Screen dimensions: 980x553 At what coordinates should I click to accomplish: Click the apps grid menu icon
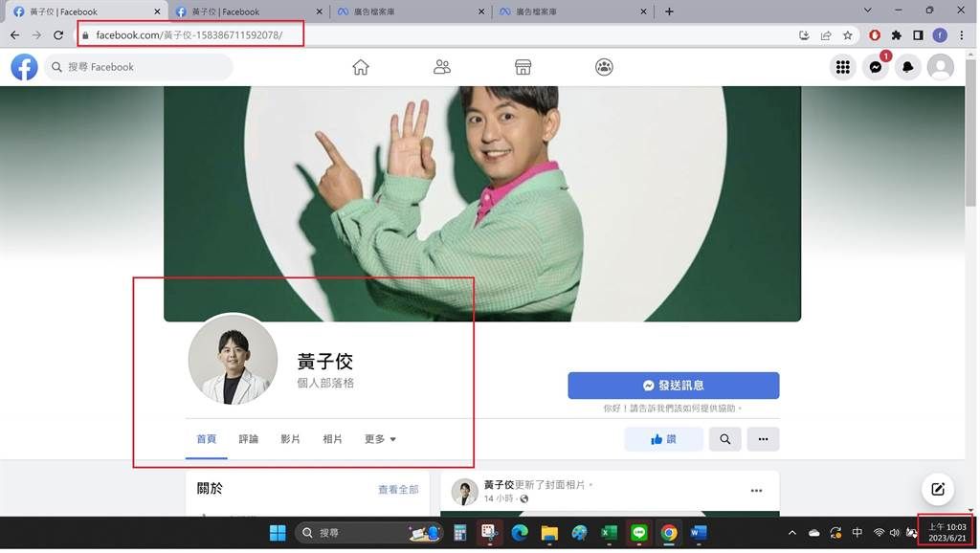click(x=842, y=67)
